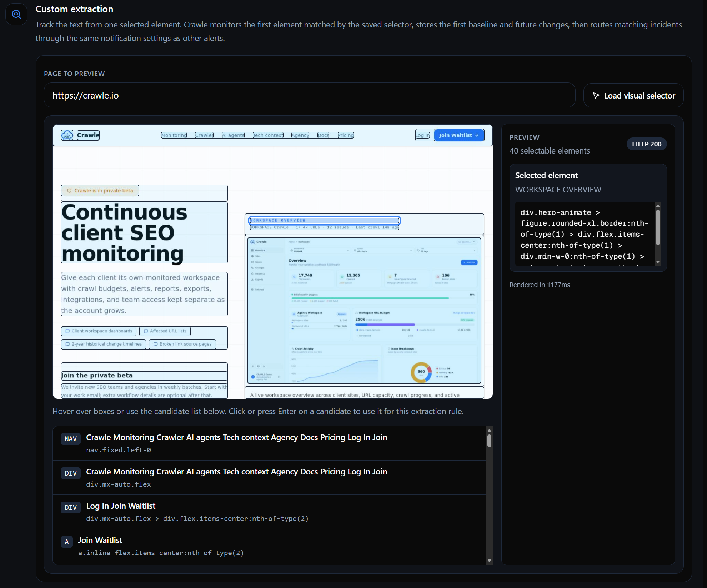Select 'Broken link source pages' chip
This screenshot has width=707, height=588.
point(182,344)
